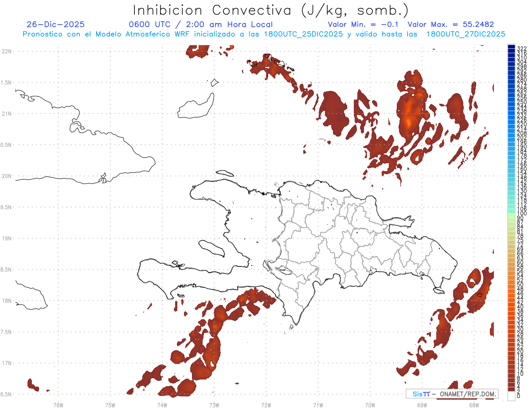Pick the pale green swatch just below label 100
This screenshot has height=411, width=532.
coord(511,215)
